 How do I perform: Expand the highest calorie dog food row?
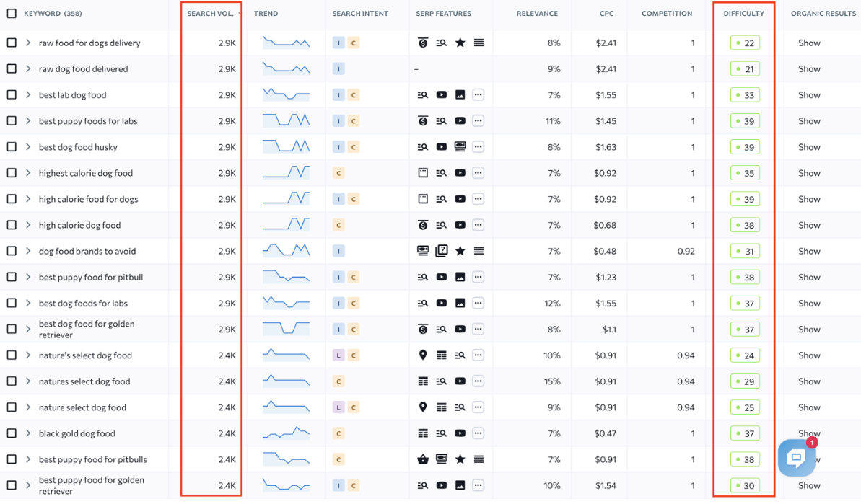tap(28, 173)
